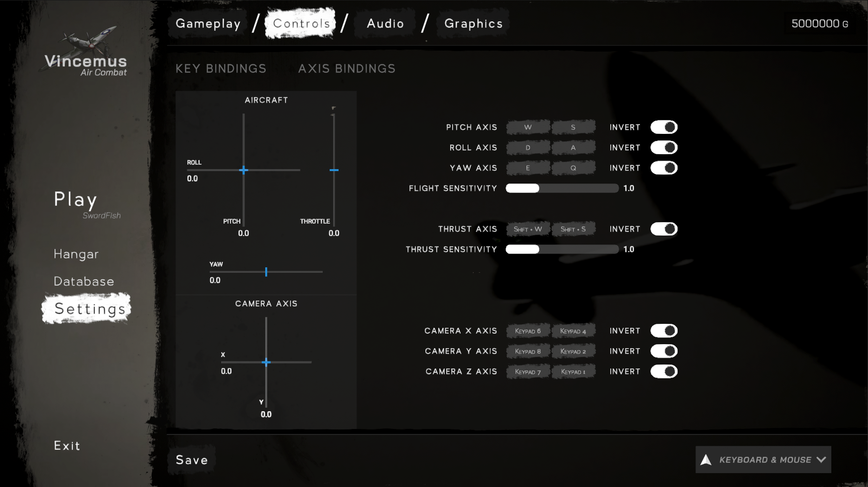The image size is (868, 487).
Task: Change Camera X Axis Keypad 4 binding
Action: click(573, 331)
